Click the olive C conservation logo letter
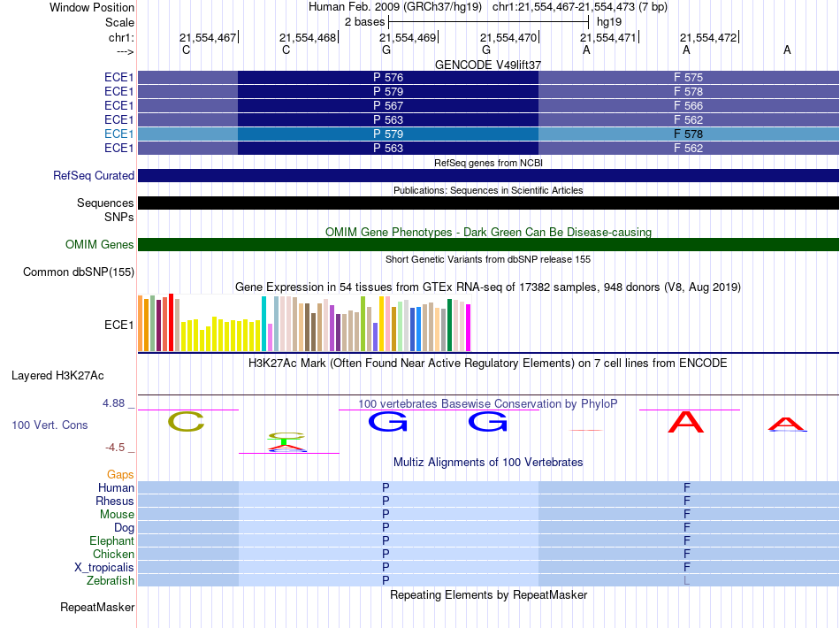840x628 pixels. point(187,422)
